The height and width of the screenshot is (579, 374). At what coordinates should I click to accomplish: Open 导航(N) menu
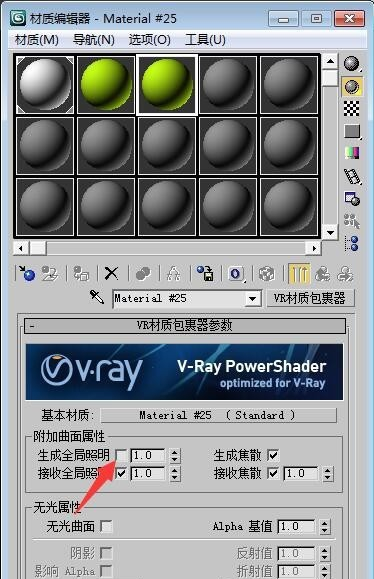point(94,40)
